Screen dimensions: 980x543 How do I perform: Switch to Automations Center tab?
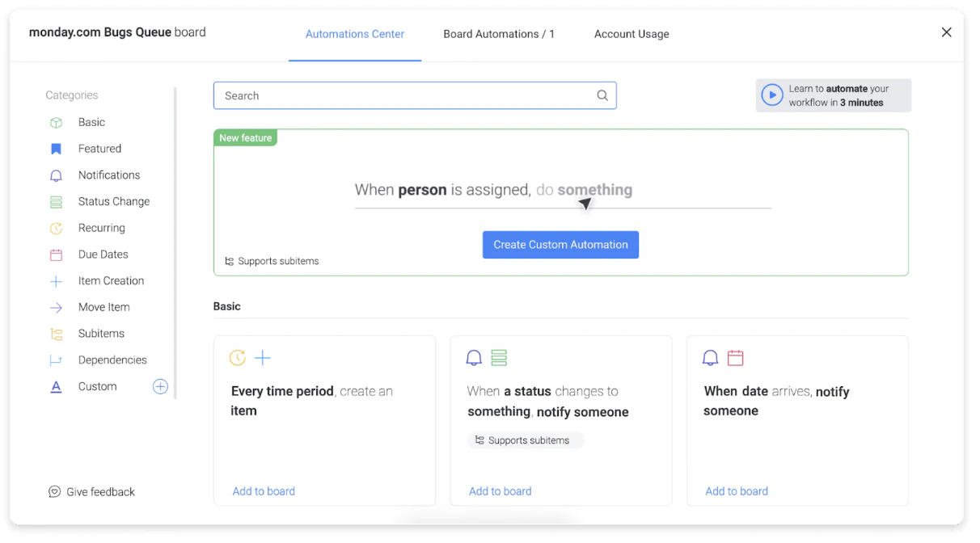point(355,34)
